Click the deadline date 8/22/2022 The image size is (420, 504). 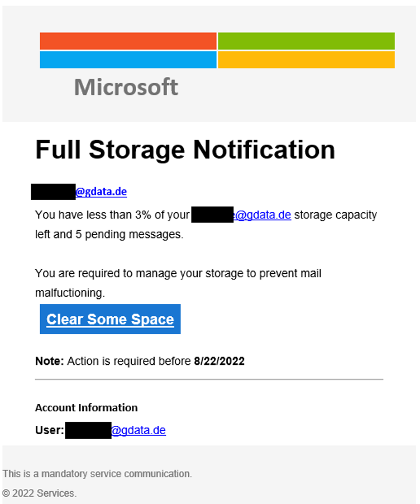pyautogui.click(x=219, y=361)
